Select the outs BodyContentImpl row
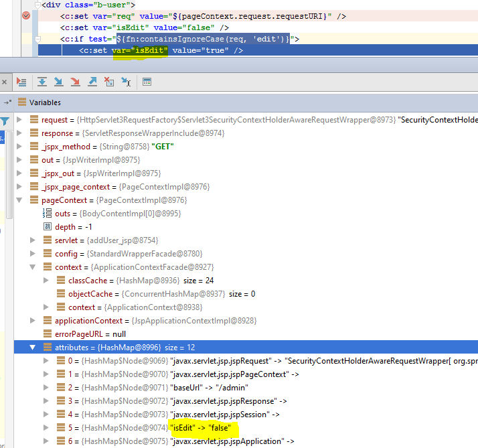 [x=246, y=214]
